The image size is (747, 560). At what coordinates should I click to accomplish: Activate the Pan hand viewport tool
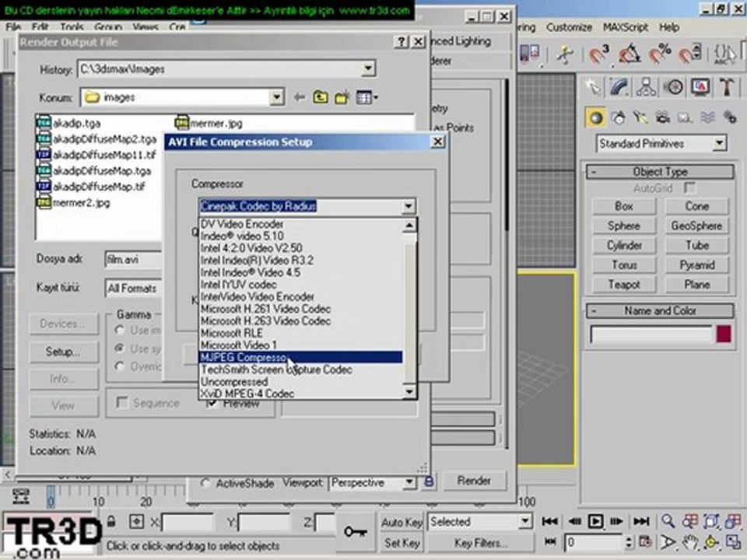coord(689,542)
